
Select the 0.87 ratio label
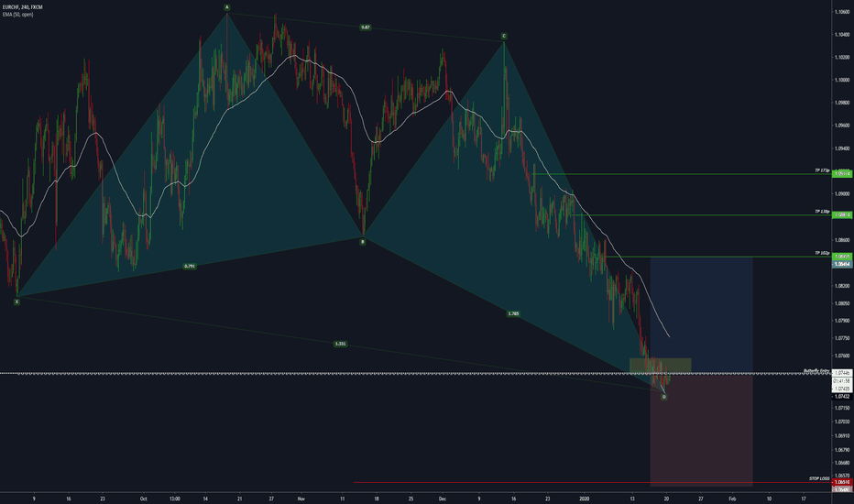(x=366, y=27)
